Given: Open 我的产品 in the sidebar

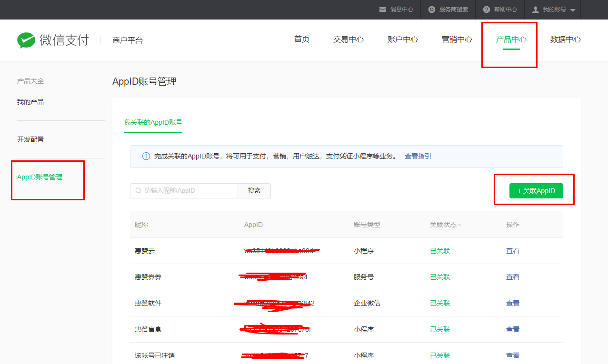Looking at the screenshot, I should click(x=30, y=102).
